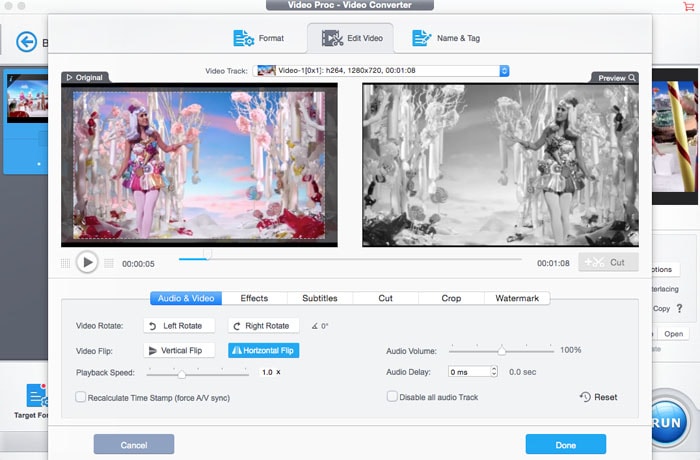Select the Audio & Video subtab
Viewport: 700px width, 460px height.
click(186, 298)
